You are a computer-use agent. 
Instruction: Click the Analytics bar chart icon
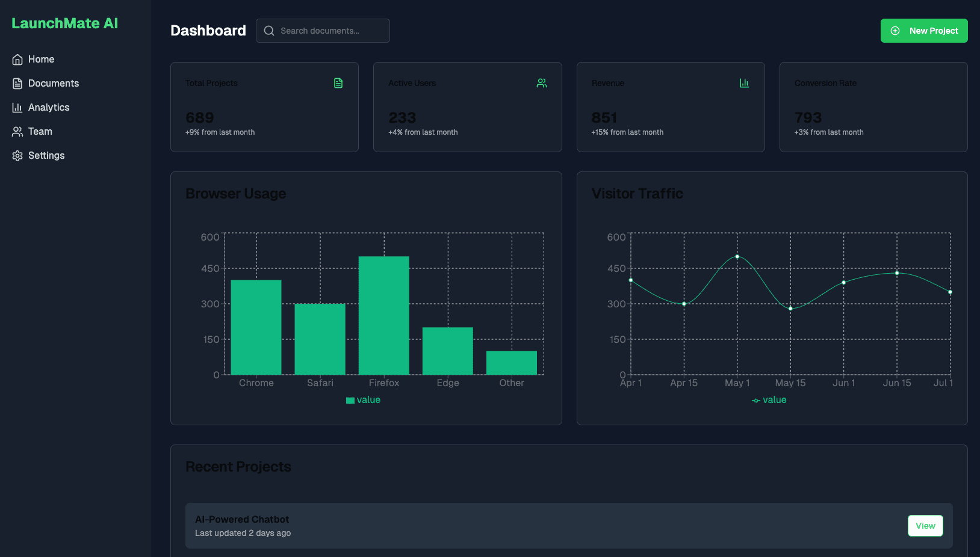point(17,108)
